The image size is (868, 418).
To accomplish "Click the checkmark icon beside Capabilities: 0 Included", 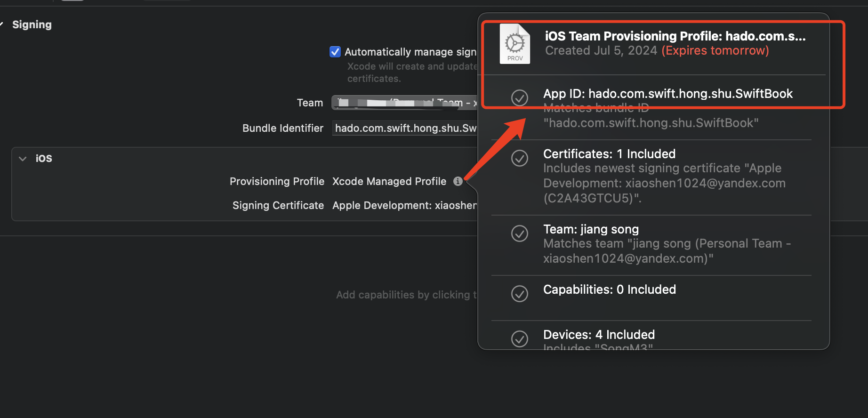I will (520, 294).
